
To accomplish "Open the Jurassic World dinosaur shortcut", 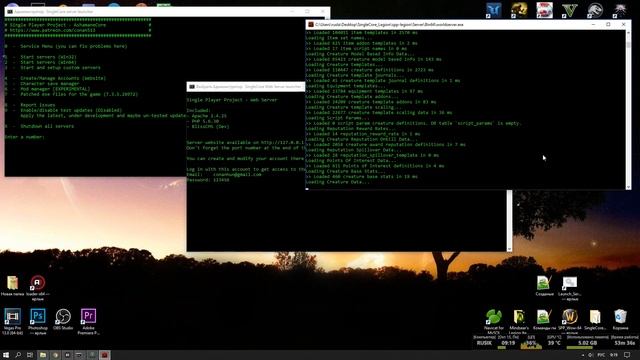I will tap(595, 10).
